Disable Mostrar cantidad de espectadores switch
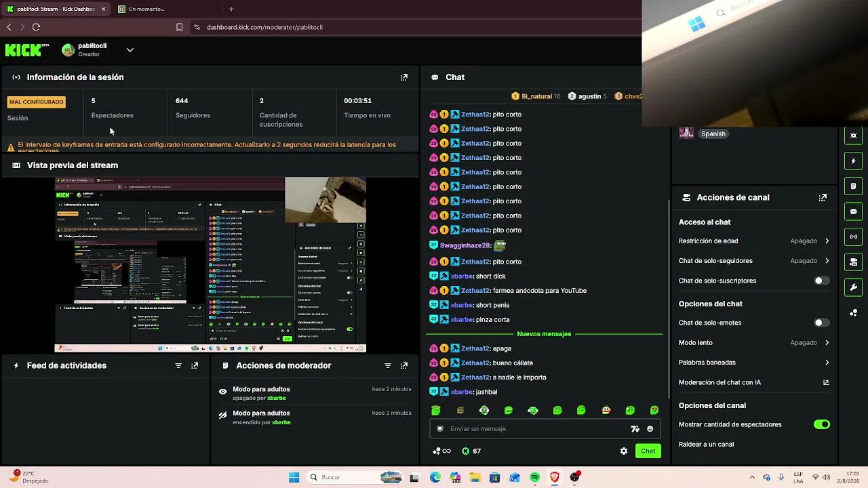Image resolution: width=868 pixels, height=488 pixels. click(x=821, y=424)
